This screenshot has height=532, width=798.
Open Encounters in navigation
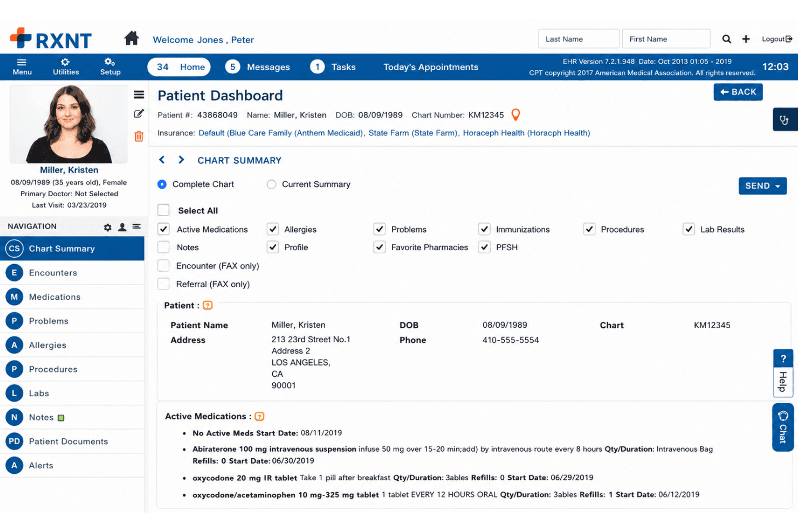[x=72, y=273]
